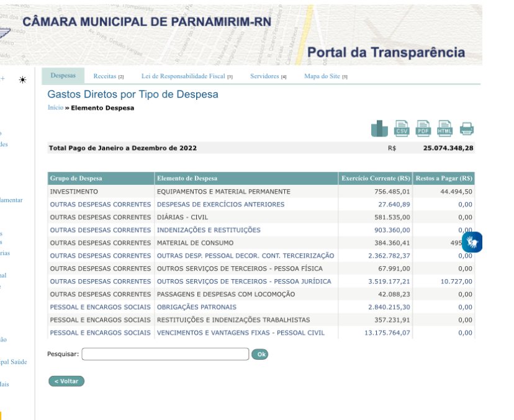This screenshot has height=420, width=514.
Task: Export the table as HTML
Action: tap(445, 128)
